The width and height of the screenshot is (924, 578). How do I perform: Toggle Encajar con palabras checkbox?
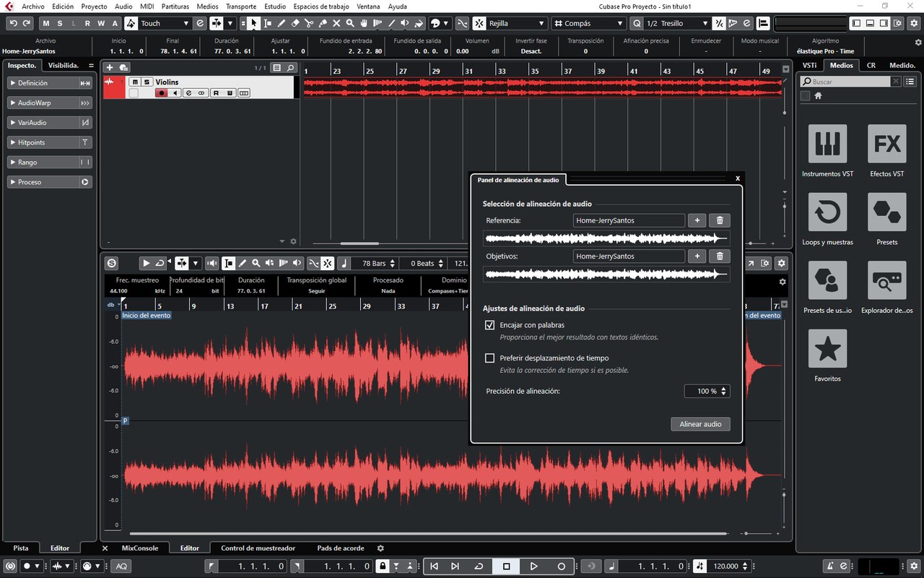pyautogui.click(x=490, y=325)
